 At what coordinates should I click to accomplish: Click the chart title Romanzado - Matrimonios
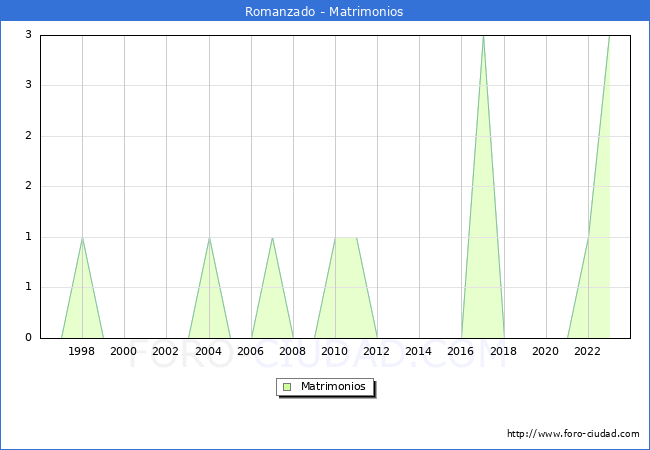[324, 12]
